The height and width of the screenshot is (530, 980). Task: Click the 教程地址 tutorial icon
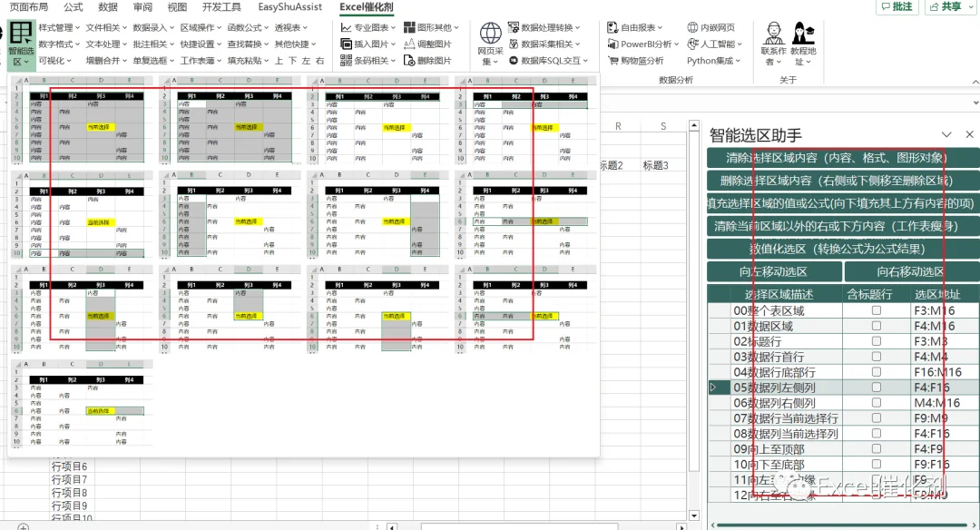pyautogui.click(x=803, y=33)
